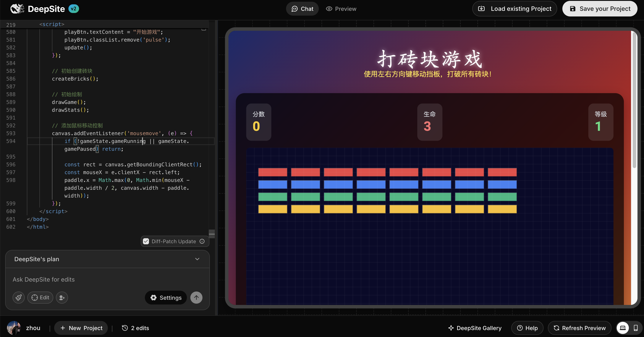Click the code editor scrollbar thumb
This screenshot has width=644, height=337.
(212, 234)
